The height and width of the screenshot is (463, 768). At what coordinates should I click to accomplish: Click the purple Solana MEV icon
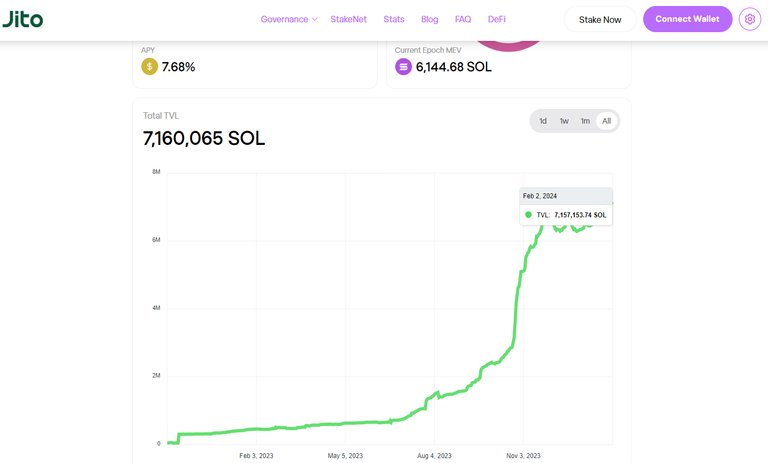[403, 66]
